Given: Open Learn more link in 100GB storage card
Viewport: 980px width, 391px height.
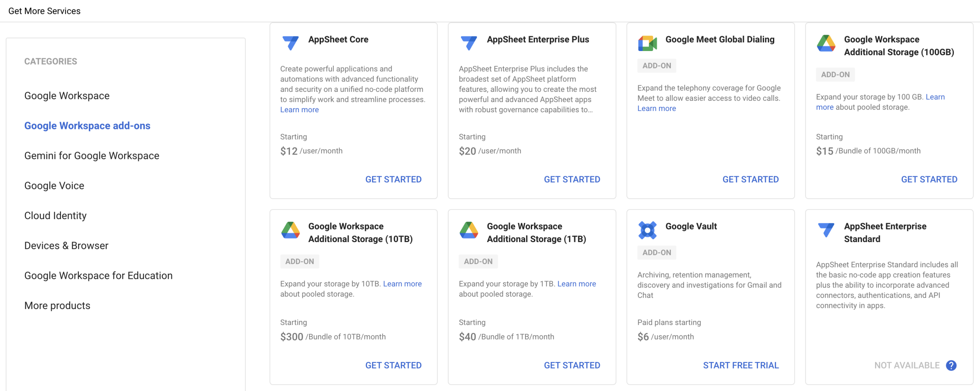Looking at the screenshot, I should [935, 97].
